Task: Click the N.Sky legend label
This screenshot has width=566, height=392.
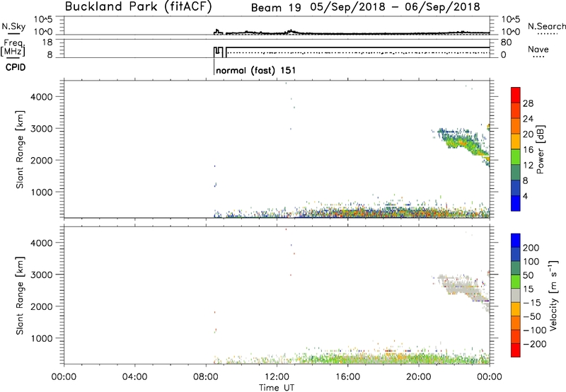Action: tap(13, 26)
